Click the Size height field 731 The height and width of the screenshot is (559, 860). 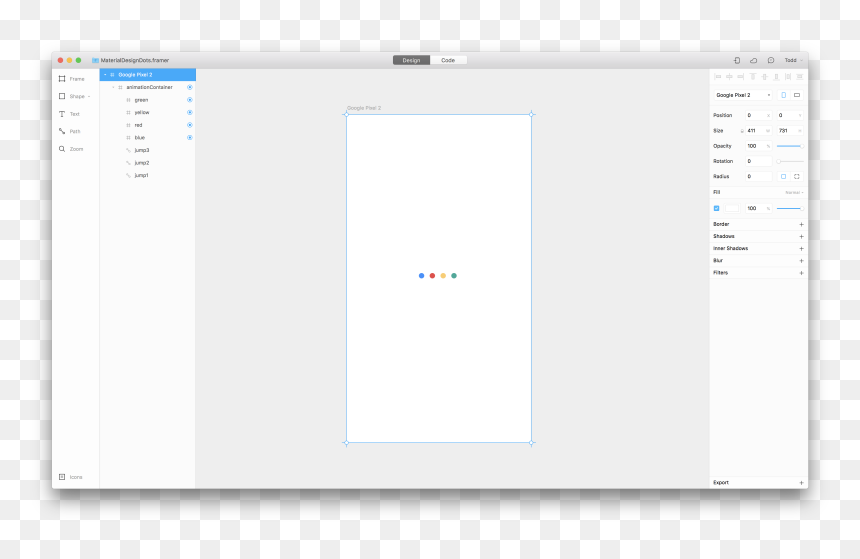(x=790, y=131)
